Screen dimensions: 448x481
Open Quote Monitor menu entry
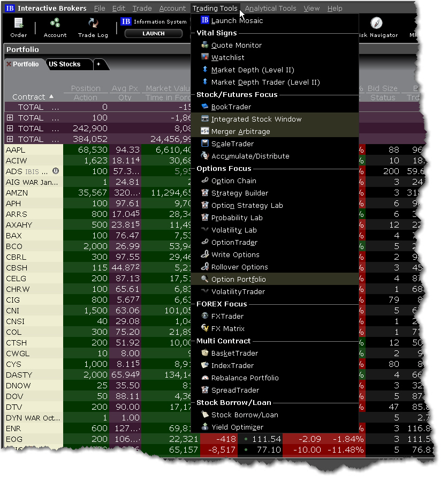tap(236, 46)
